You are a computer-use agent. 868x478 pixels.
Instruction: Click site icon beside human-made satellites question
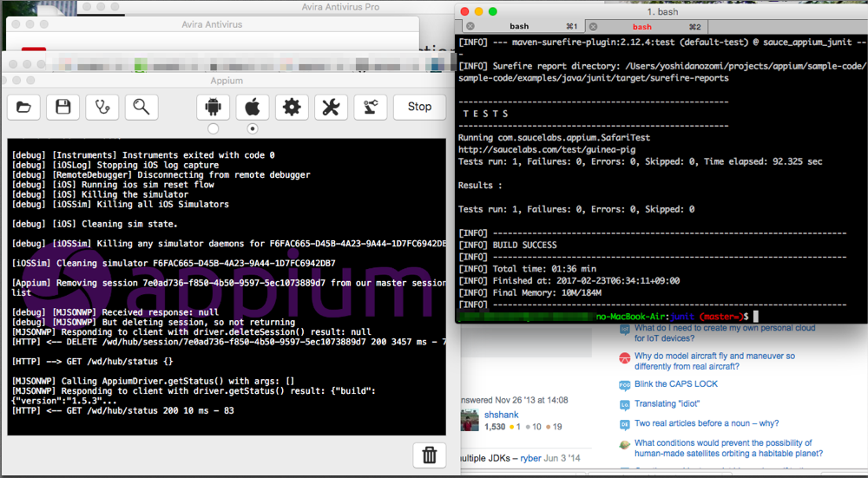coord(624,445)
